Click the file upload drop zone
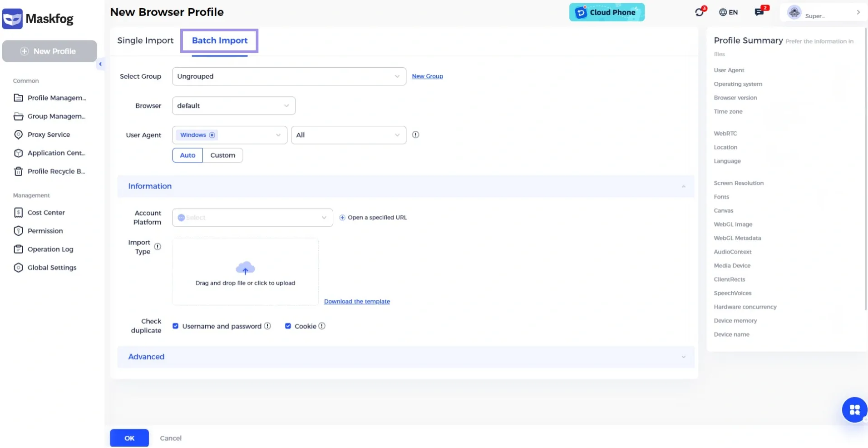Viewport: 868px width, 448px height. click(245, 272)
